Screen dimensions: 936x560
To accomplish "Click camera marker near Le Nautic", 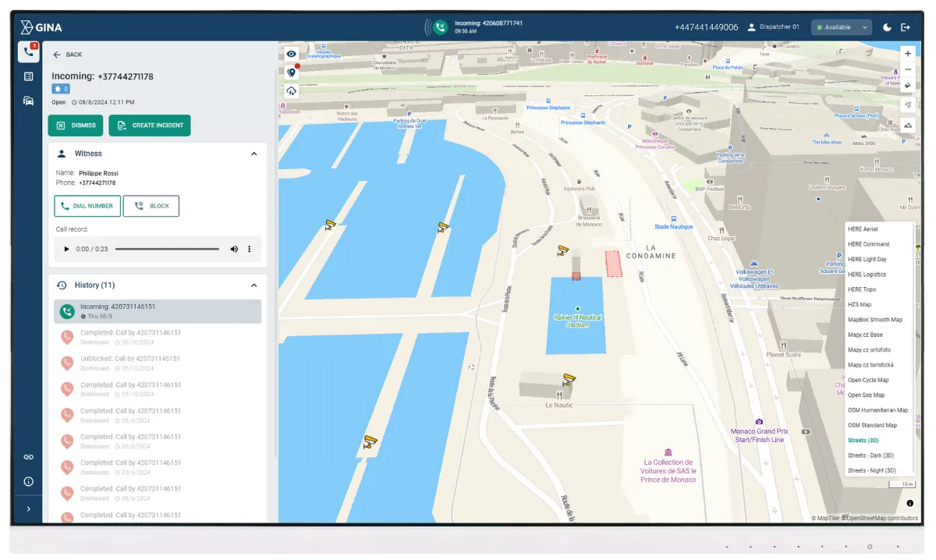I will [x=569, y=380].
